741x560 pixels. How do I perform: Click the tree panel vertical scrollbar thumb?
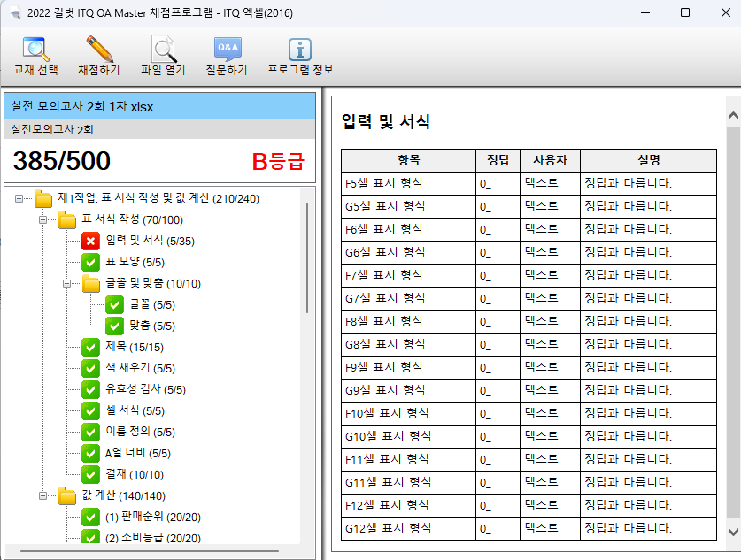point(307,257)
